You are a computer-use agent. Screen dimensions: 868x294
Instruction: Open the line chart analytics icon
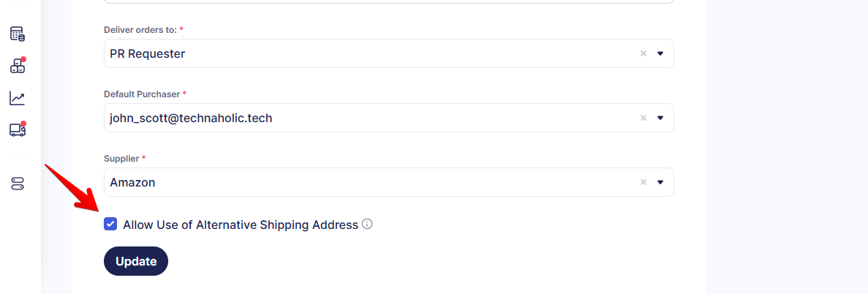click(x=18, y=98)
